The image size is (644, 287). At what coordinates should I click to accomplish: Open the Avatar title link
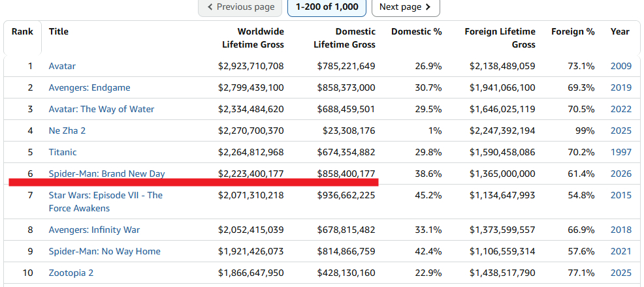pyautogui.click(x=62, y=66)
